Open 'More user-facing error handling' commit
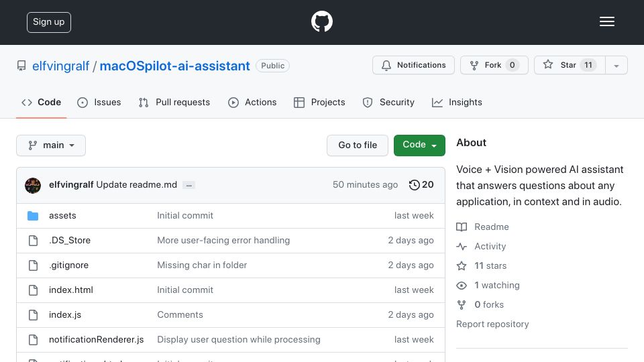This screenshot has height=362, width=644. [x=223, y=240]
